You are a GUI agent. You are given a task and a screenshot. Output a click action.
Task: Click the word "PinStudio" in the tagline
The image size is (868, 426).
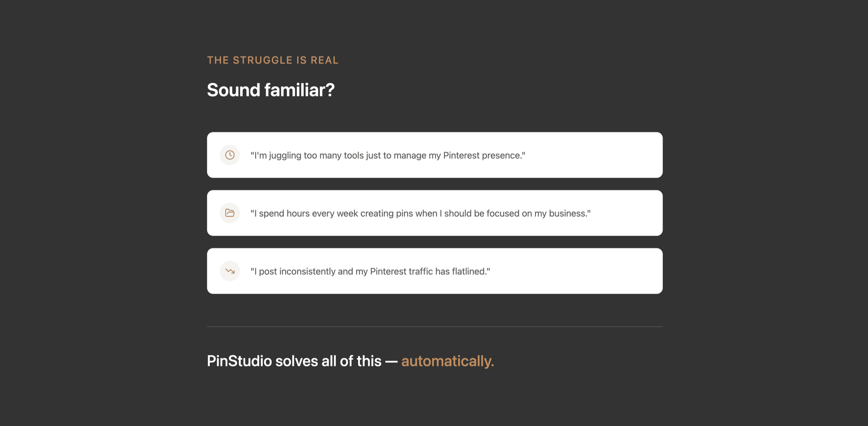[239, 361]
